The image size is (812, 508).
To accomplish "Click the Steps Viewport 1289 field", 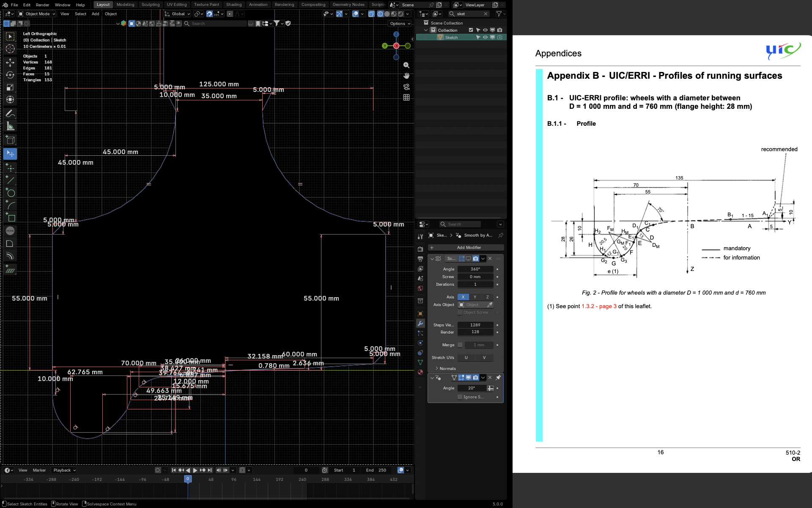I will click(475, 325).
